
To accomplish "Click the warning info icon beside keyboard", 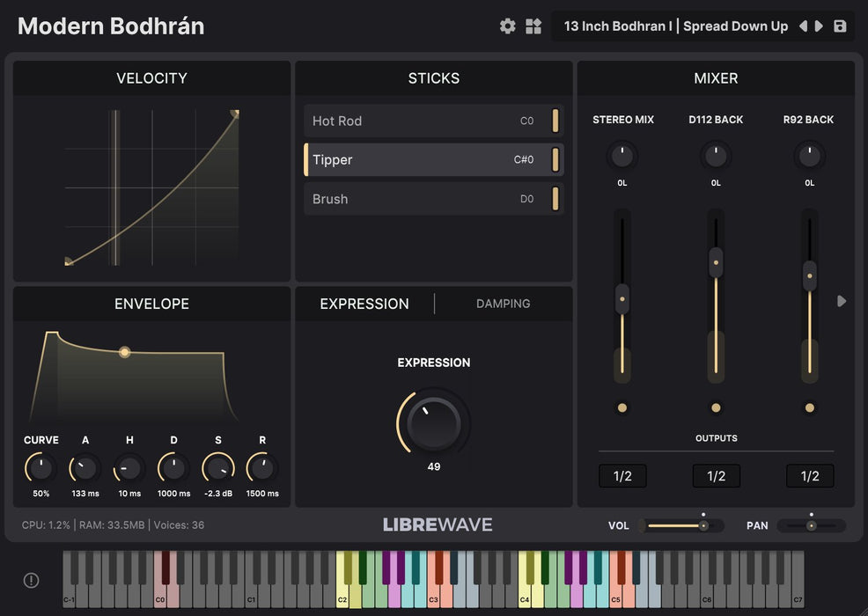I will click(31, 580).
